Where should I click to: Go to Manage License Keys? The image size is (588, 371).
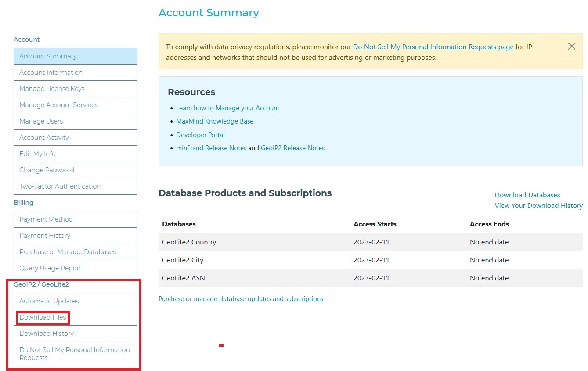[52, 89]
